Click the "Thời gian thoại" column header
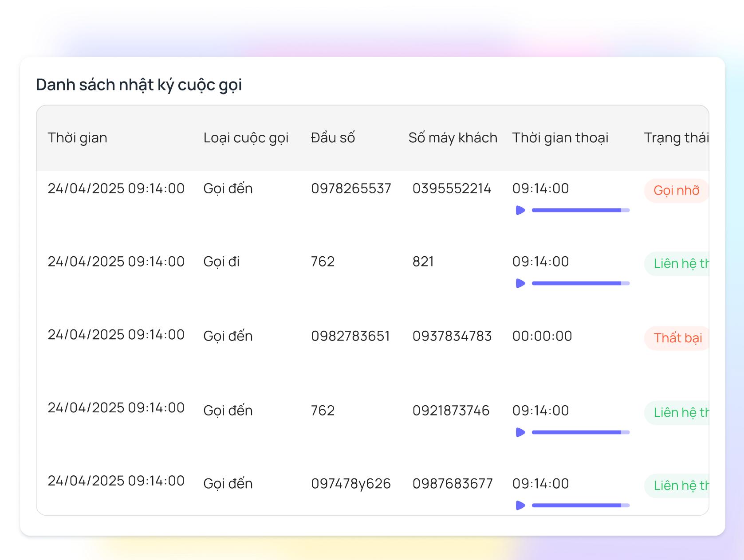 point(560,138)
